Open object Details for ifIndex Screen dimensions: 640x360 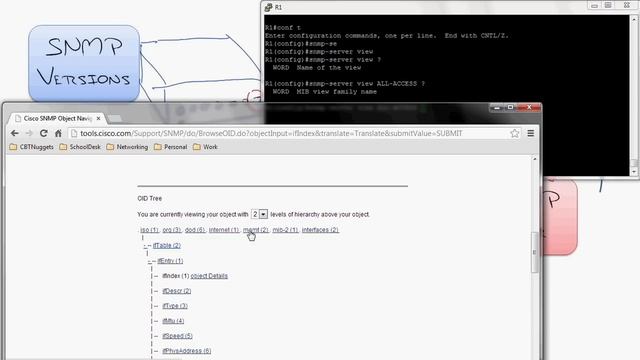(209, 276)
